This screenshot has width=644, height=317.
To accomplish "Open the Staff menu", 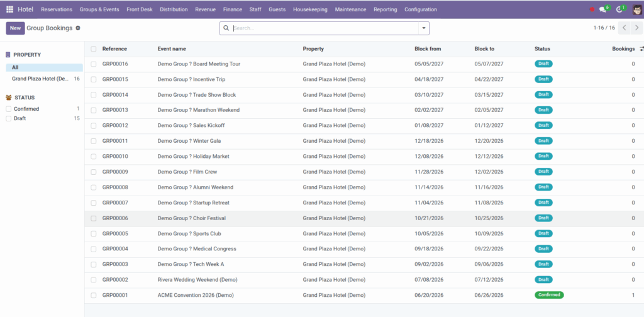I will 255,9.
